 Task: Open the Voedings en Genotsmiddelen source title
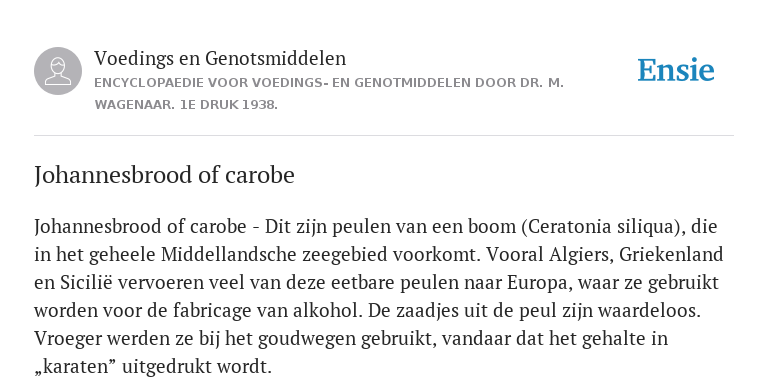[220, 58]
